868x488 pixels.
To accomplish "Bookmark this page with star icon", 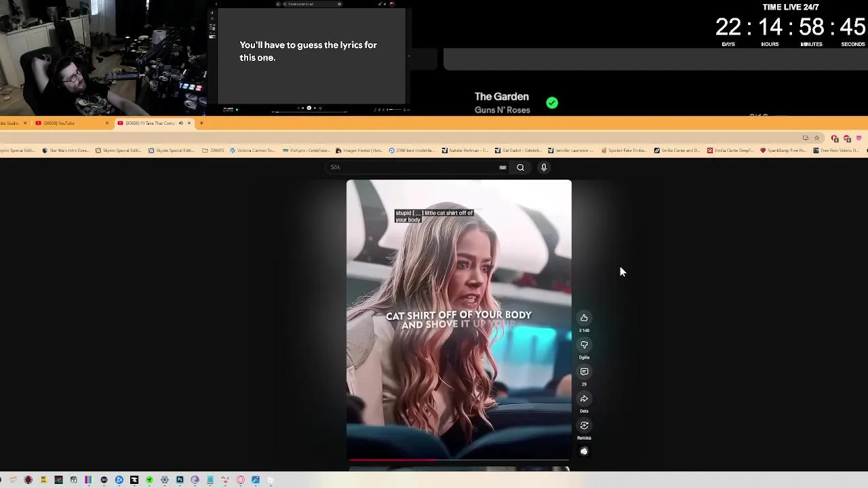I will click(x=817, y=138).
